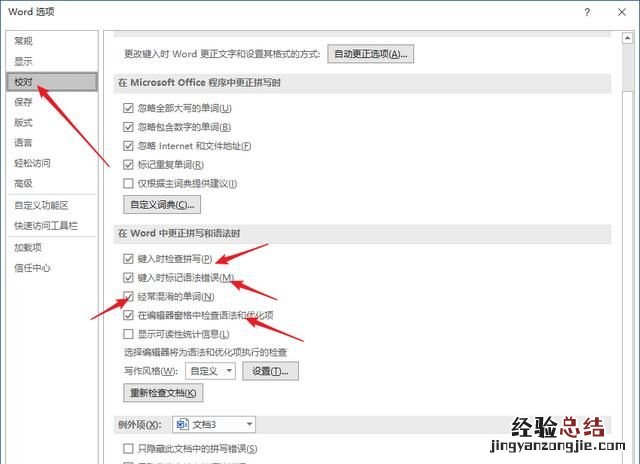Click the 设置(T)... button
640x464 pixels.
(x=270, y=371)
